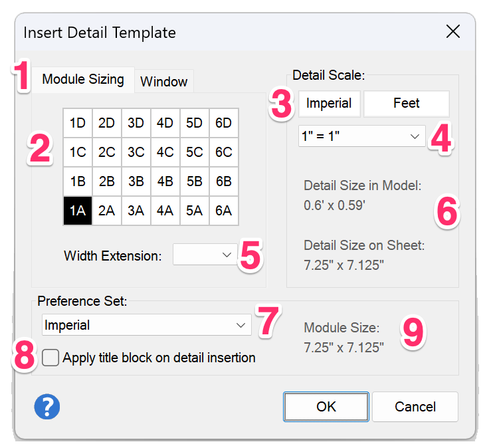Toggle the Feet units button

[407, 103]
